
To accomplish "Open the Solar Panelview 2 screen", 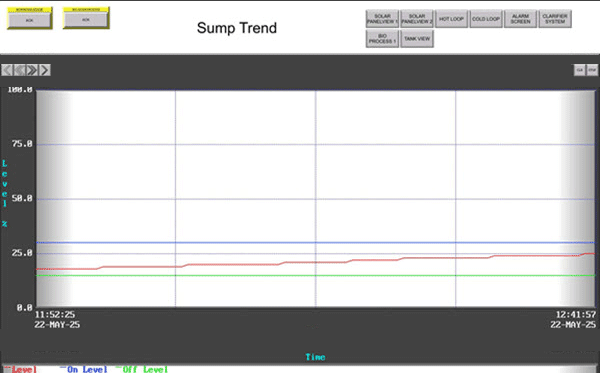I will (x=417, y=19).
